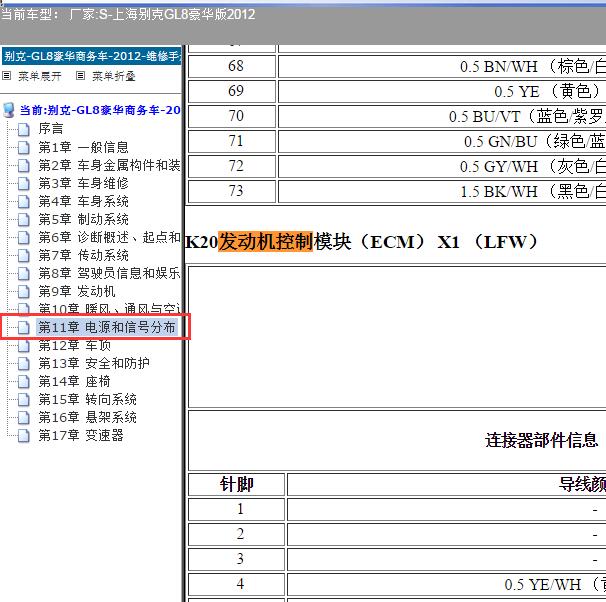606x602 pixels.
Task: Click page icon for 第7章 传动系统
Action: pyautogui.click(x=24, y=256)
